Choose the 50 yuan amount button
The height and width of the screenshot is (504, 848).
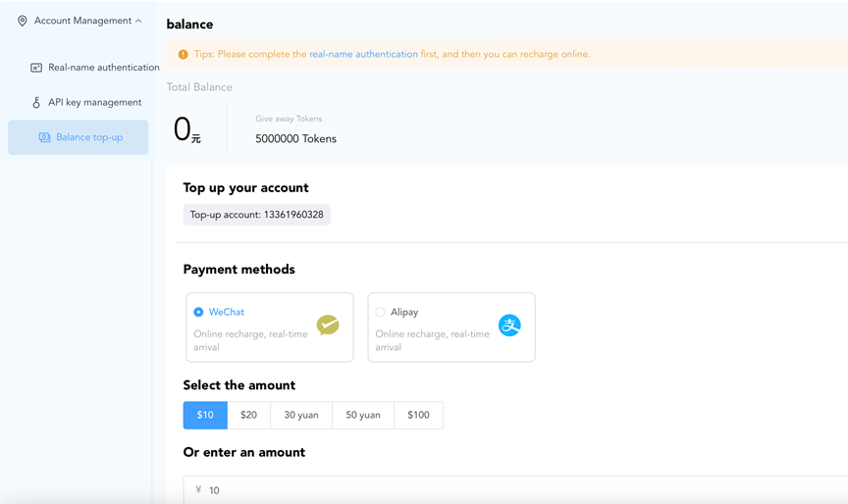[363, 415]
